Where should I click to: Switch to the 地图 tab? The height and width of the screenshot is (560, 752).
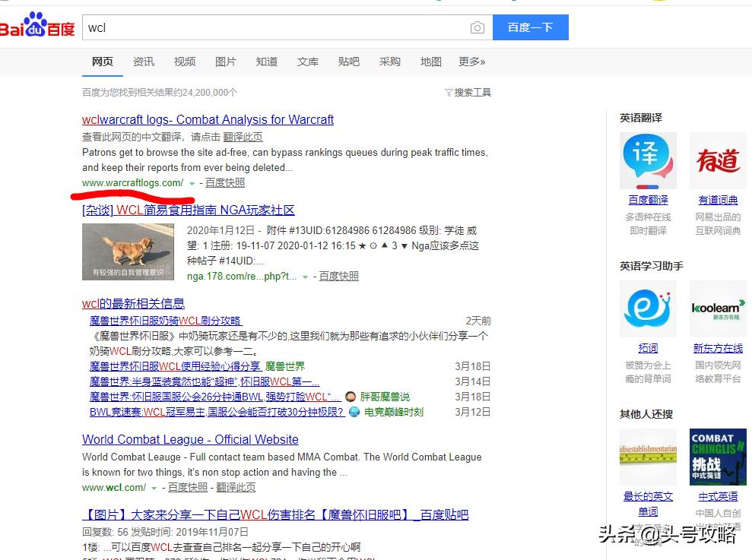click(430, 62)
